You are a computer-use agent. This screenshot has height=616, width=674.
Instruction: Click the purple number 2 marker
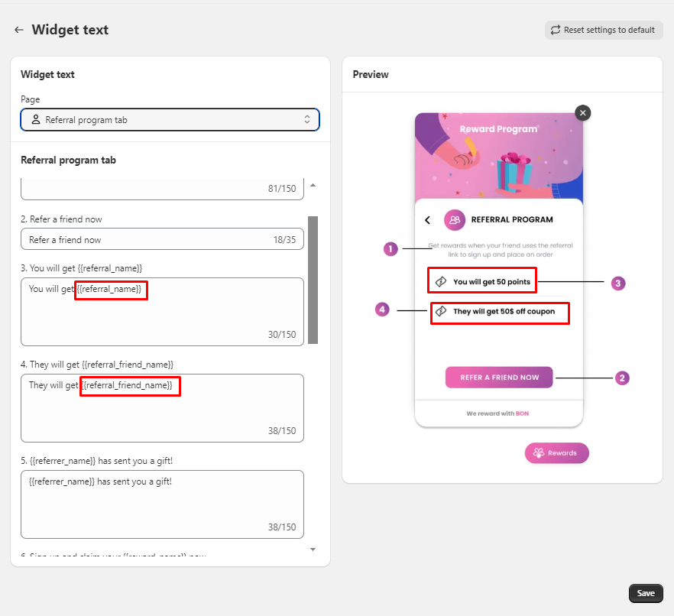(x=622, y=378)
